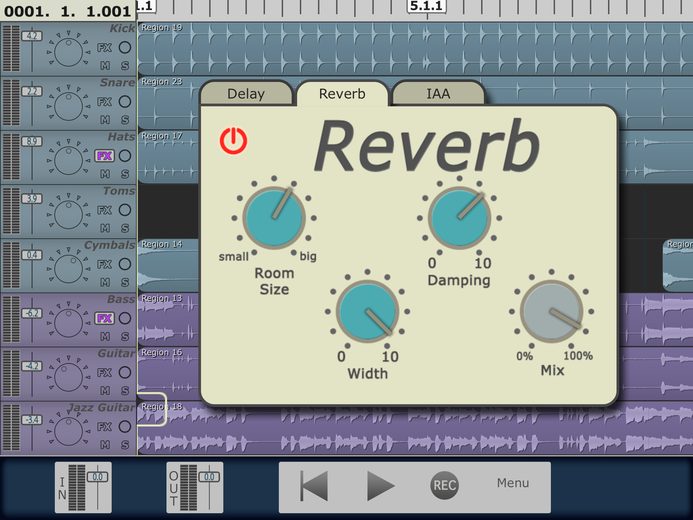Click the Kick track volume fader
693x520 pixels.
pyautogui.click(x=32, y=36)
